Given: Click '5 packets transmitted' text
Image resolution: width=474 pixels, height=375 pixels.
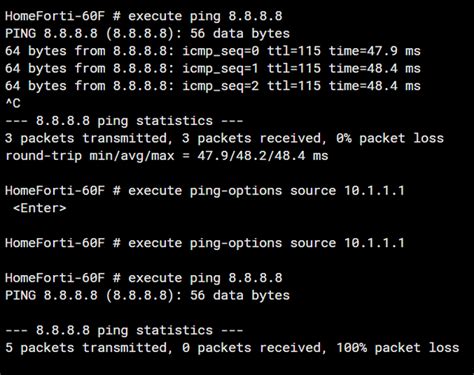Looking at the screenshot, I should pyautogui.click(x=86, y=348).
